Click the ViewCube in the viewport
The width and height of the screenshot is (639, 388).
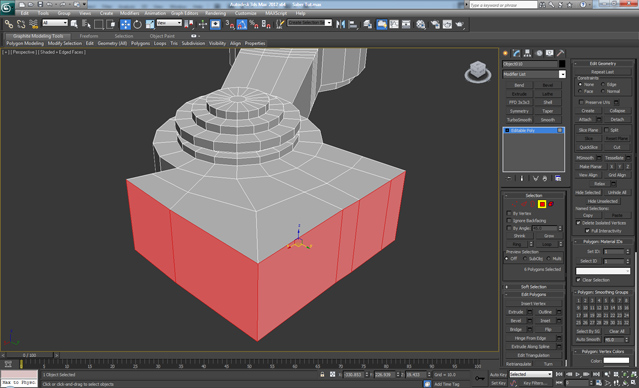click(478, 71)
